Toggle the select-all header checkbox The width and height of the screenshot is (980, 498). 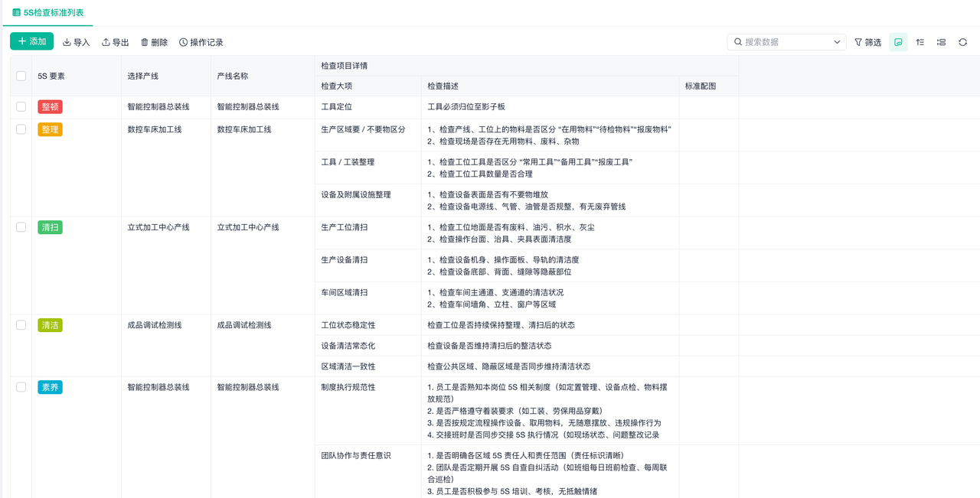tap(21, 76)
